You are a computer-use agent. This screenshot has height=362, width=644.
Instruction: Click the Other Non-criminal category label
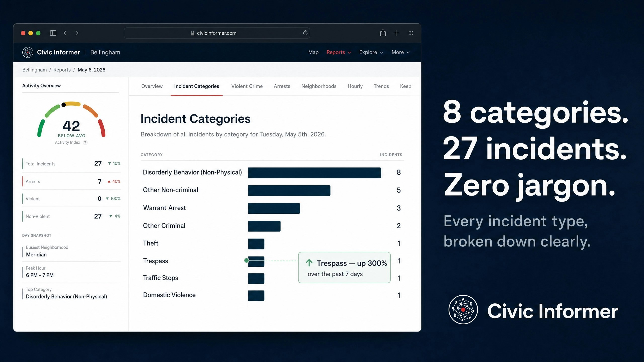[x=171, y=190]
